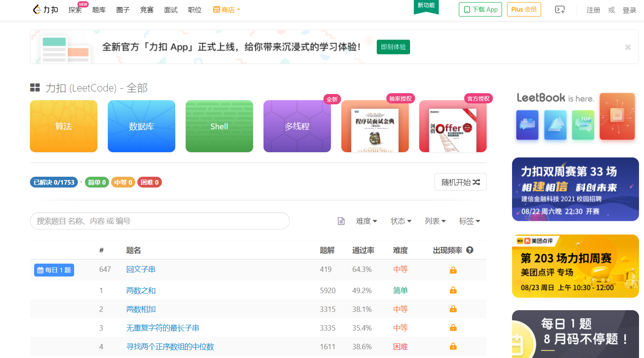Open problem 两数之和
The height and width of the screenshot is (358, 644).
pos(141,291)
